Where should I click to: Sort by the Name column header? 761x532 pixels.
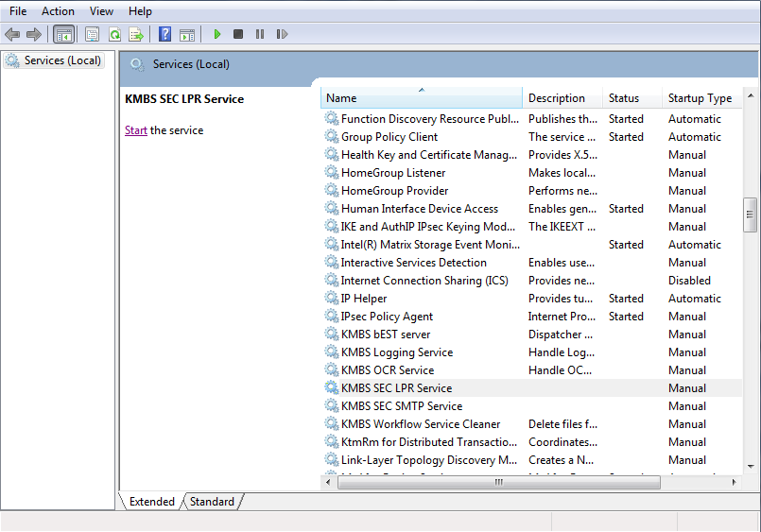422,98
